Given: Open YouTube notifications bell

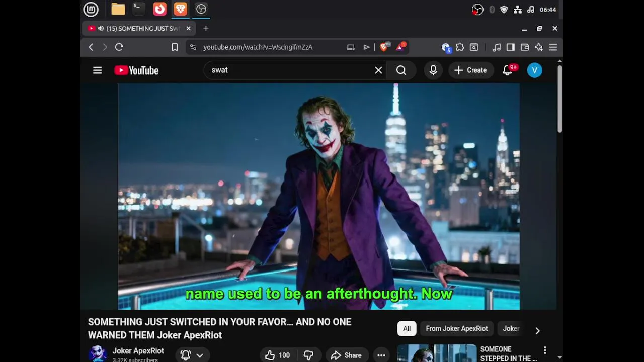Looking at the screenshot, I should (x=508, y=70).
